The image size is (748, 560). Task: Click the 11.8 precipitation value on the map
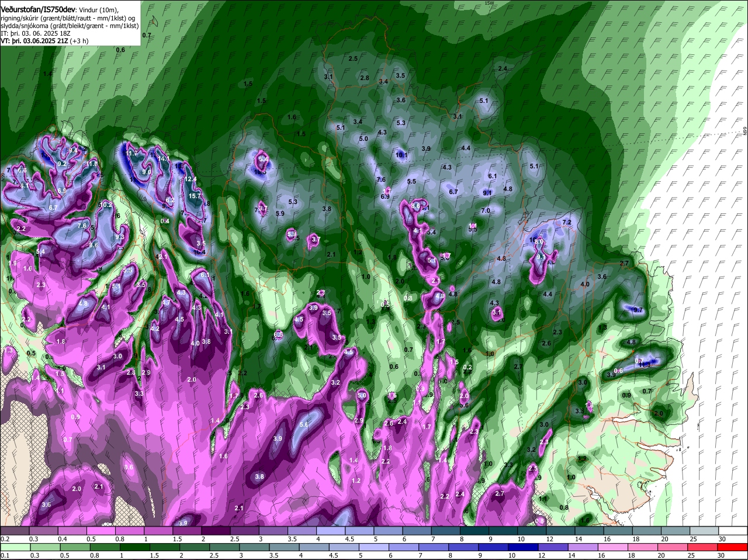(91, 164)
